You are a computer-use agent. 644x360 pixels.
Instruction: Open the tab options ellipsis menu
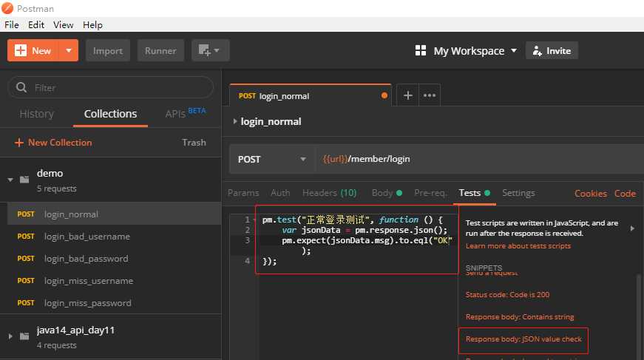click(430, 95)
